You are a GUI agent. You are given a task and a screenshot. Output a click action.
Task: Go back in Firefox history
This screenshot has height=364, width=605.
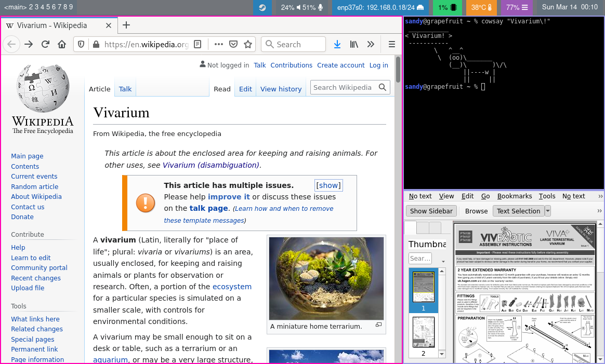(x=11, y=44)
